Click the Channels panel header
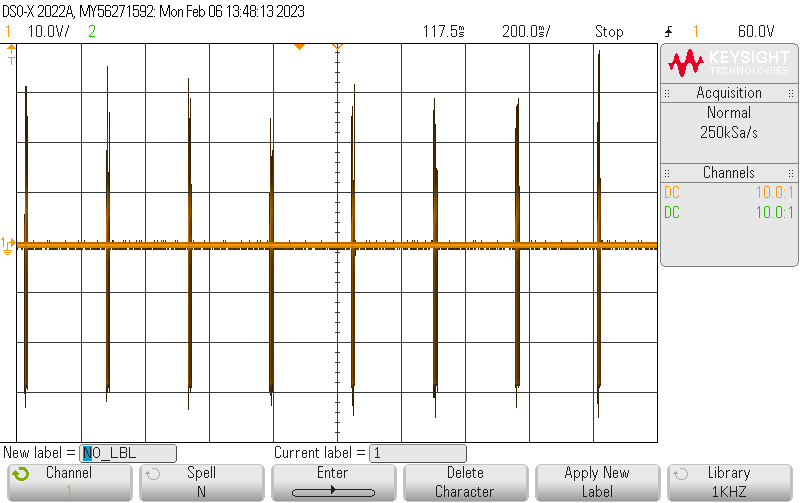This screenshot has height=503, width=800. 729,173
